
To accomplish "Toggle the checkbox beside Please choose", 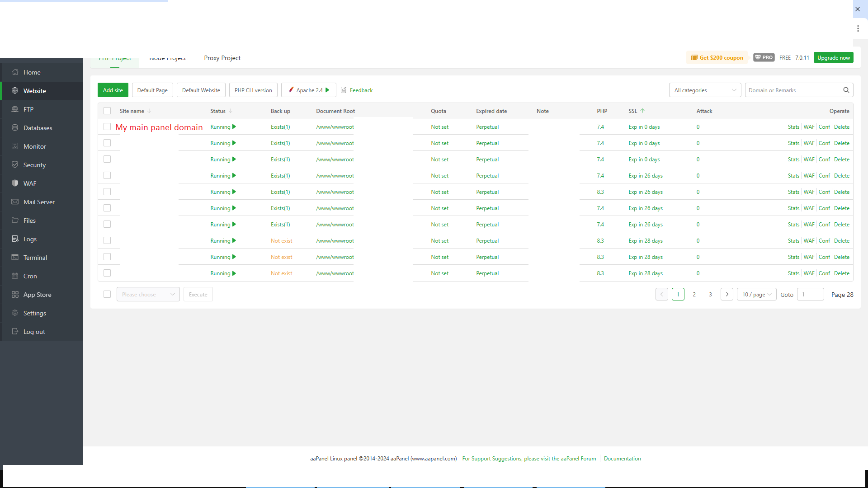I will (107, 294).
